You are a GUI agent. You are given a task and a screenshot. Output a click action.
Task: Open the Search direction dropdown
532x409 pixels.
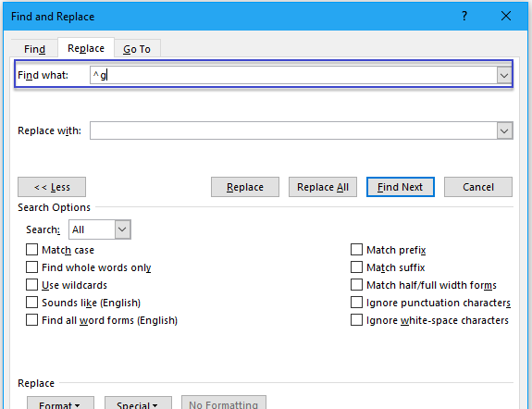click(x=122, y=229)
